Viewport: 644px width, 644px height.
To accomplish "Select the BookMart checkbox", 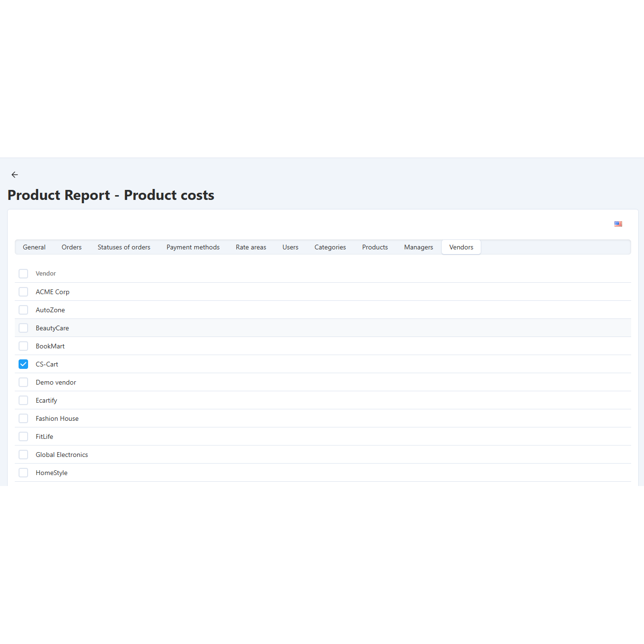I will [x=23, y=346].
